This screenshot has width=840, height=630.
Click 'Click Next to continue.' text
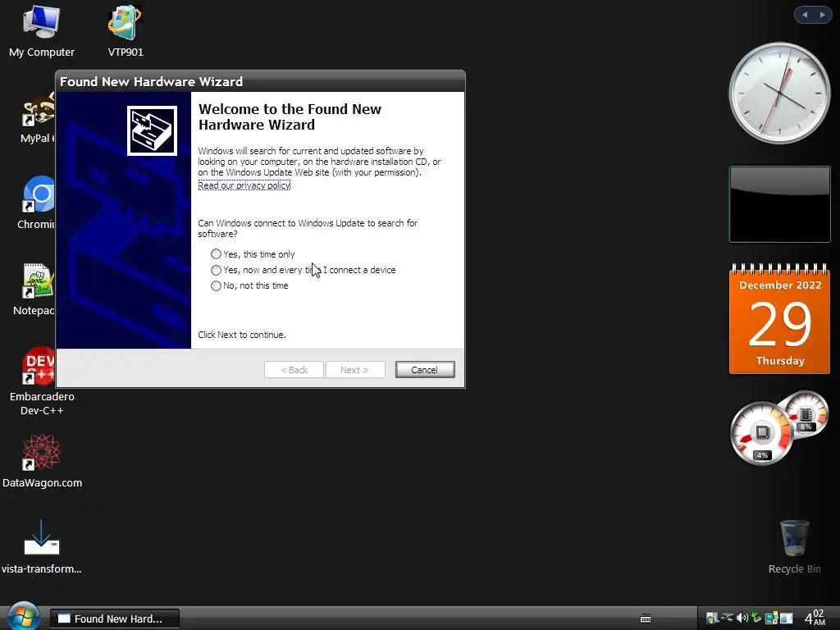click(242, 335)
